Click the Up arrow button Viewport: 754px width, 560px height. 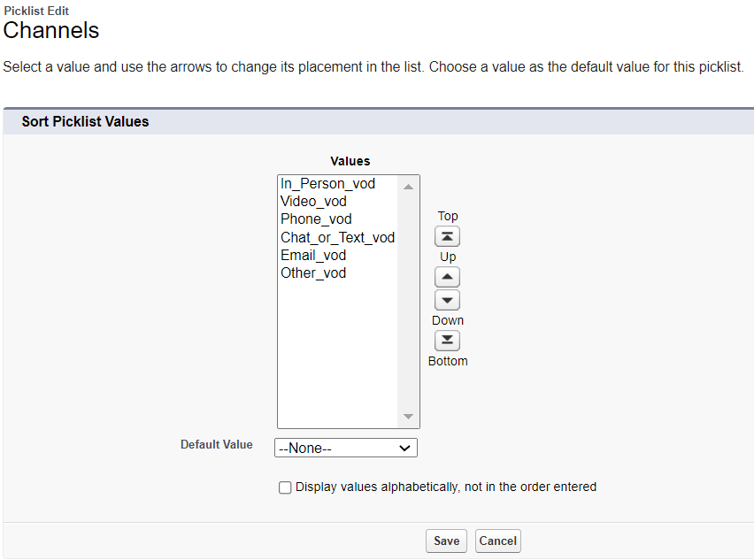[448, 277]
